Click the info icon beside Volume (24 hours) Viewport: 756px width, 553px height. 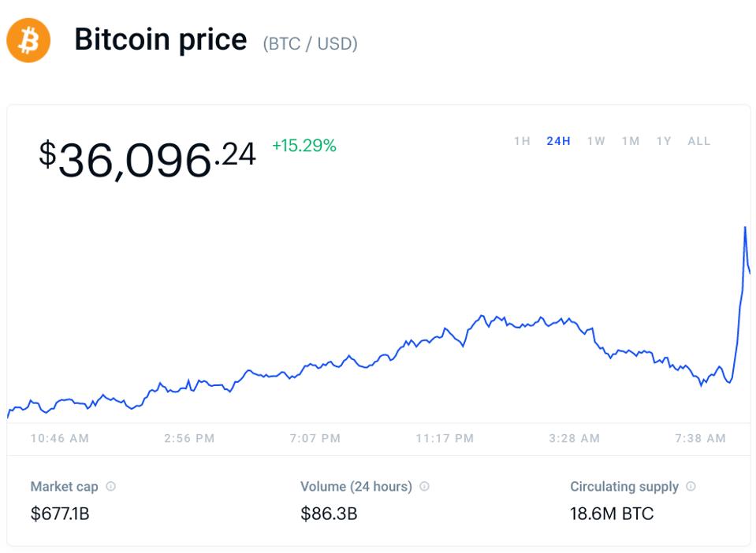(424, 486)
